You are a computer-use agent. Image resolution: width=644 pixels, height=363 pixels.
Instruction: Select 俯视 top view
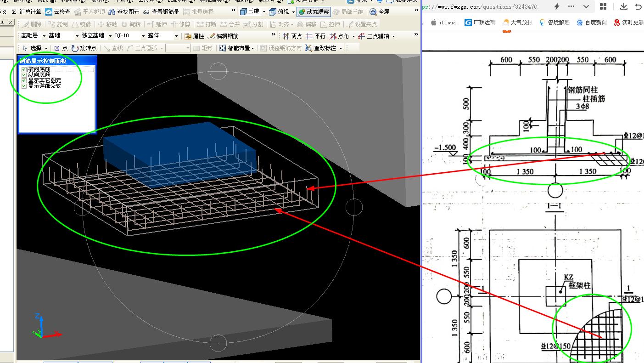(280, 12)
